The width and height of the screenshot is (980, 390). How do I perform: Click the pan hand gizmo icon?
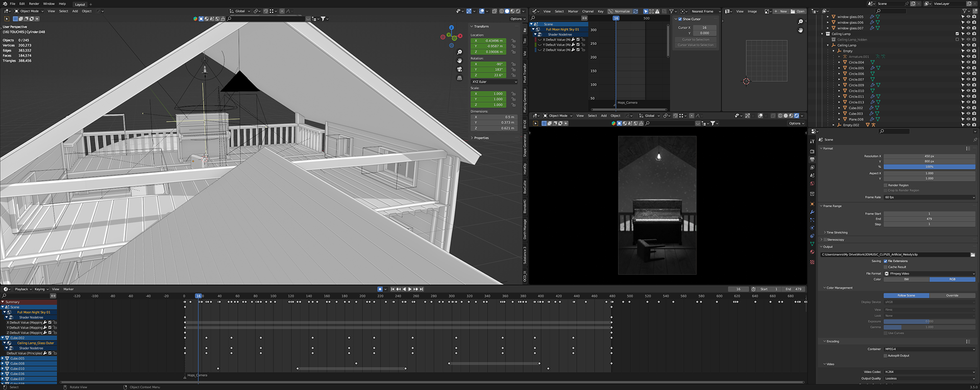(459, 61)
